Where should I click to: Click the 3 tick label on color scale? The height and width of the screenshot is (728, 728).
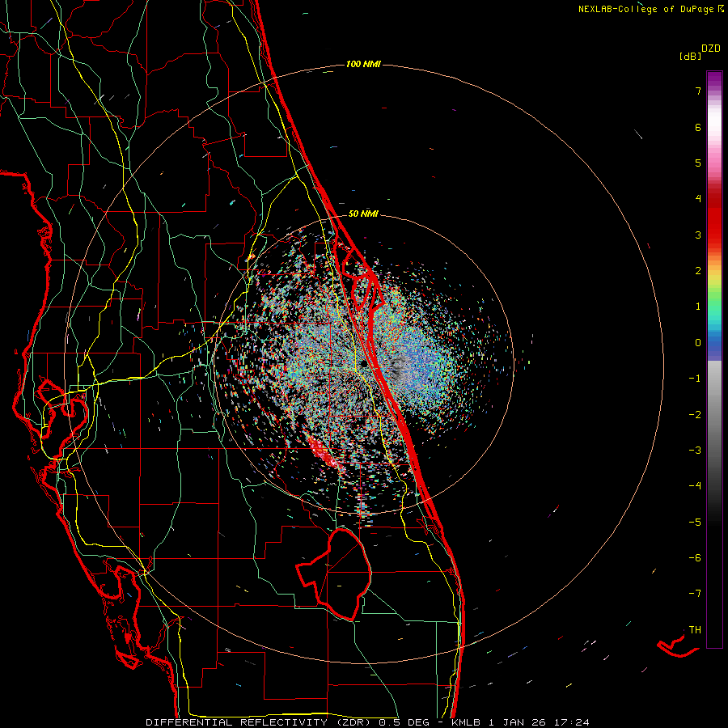[698, 235]
